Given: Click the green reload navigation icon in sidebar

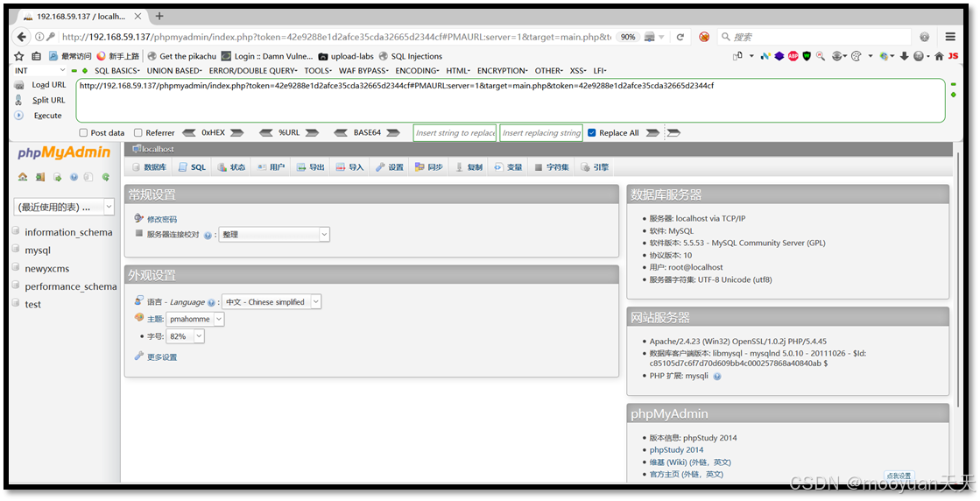Looking at the screenshot, I should (106, 178).
